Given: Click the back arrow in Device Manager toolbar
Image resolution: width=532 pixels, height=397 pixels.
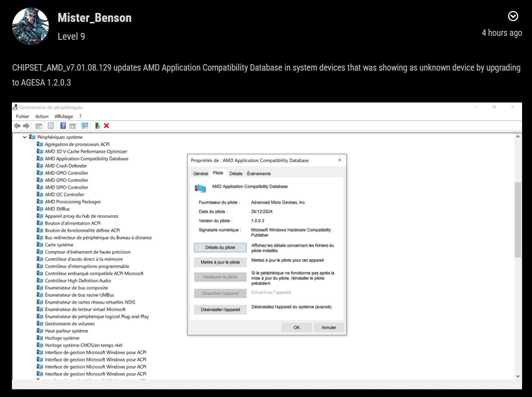Looking at the screenshot, I should pyautogui.click(x=17, y=126).
